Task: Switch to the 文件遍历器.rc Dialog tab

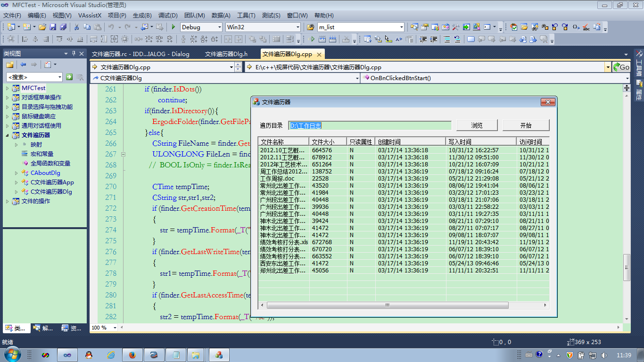Action: tap(140, 54)
